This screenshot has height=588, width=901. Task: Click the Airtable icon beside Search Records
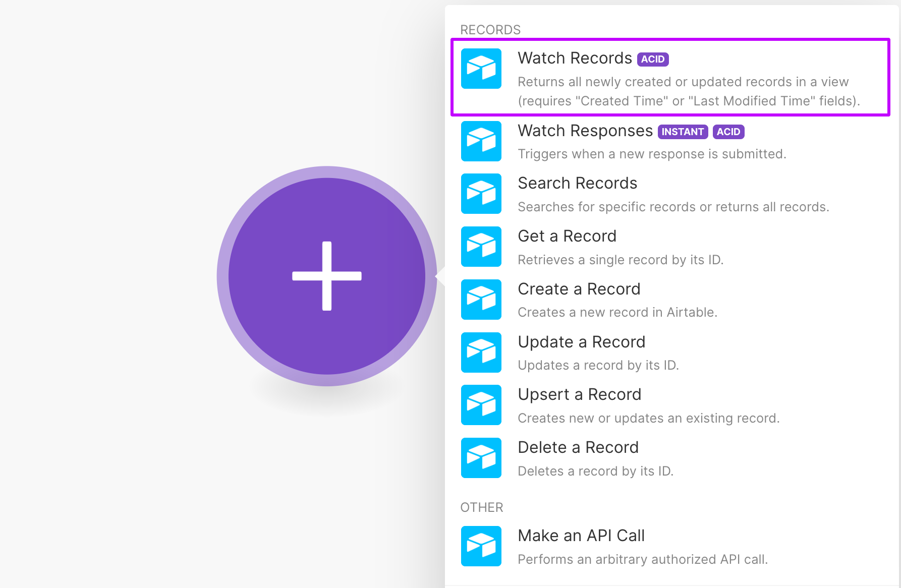click(481, 194)
